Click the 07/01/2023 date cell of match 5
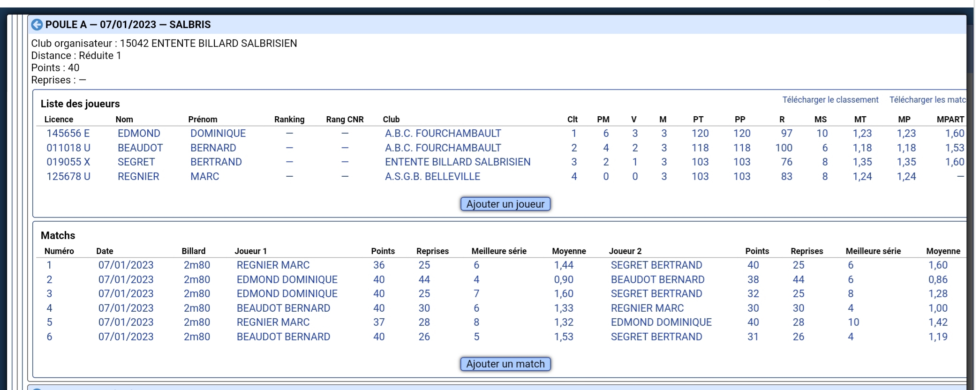This screenshot has height=390, width=980. click(126, 322)
